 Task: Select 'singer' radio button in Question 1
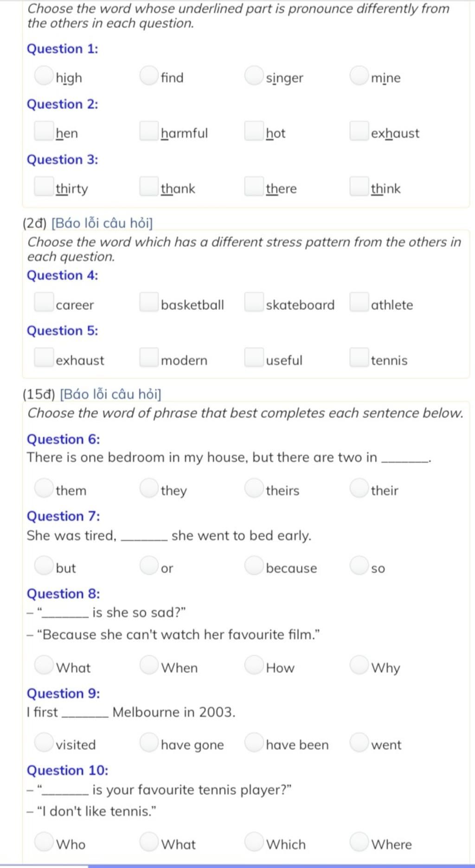(x=254, y=76)
